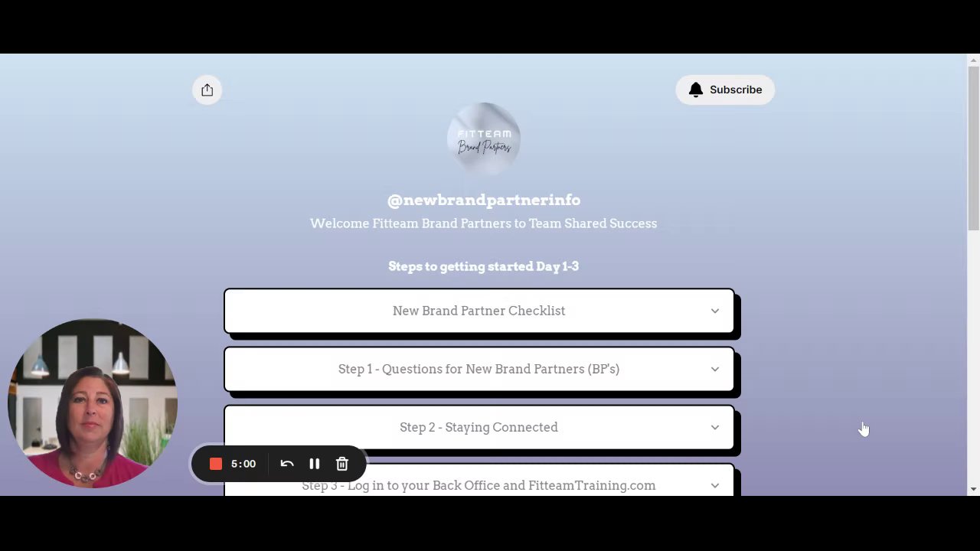The image size is (980, 551).
Task: Click chevron on Step 3 Back Office row
Action: tap(715, 485)
